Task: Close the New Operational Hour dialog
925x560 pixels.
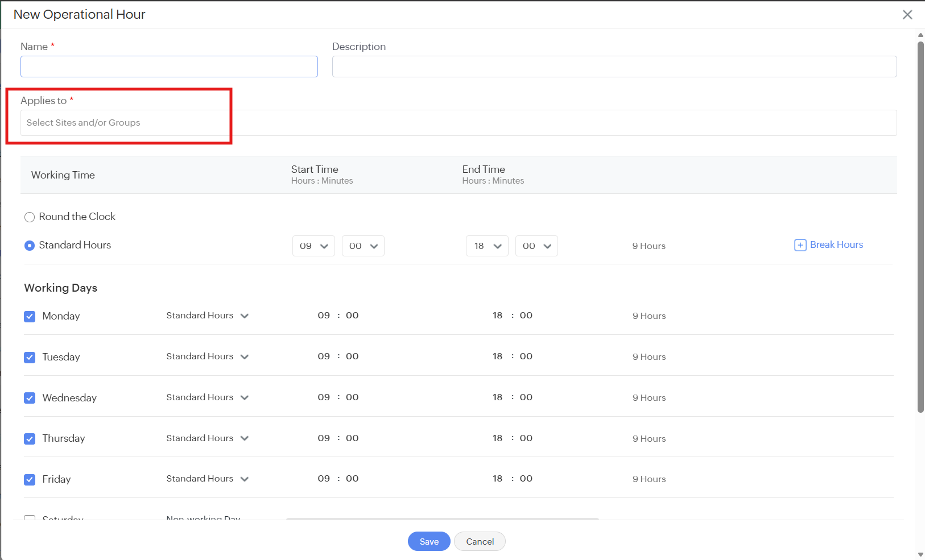Action: [907, 15]
